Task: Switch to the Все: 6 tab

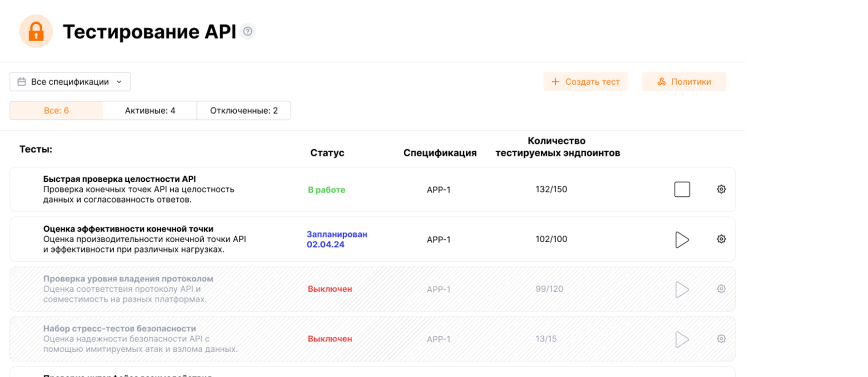Action: pos(56,111)
